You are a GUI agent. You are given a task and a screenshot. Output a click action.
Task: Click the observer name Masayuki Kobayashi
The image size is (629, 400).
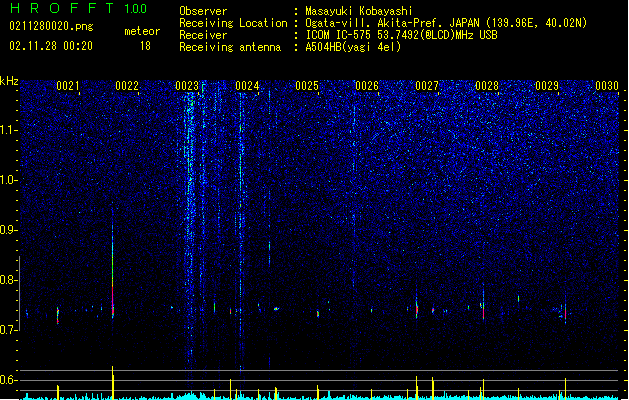359,11
